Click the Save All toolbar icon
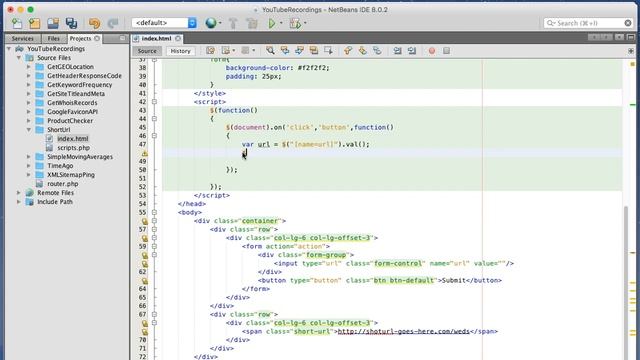 tap(71, 23)
